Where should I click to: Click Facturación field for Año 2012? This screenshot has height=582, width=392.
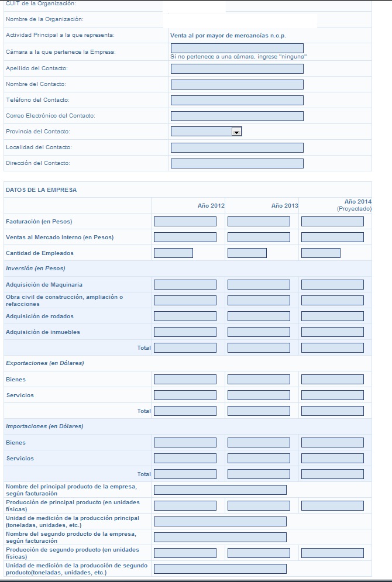185,222
